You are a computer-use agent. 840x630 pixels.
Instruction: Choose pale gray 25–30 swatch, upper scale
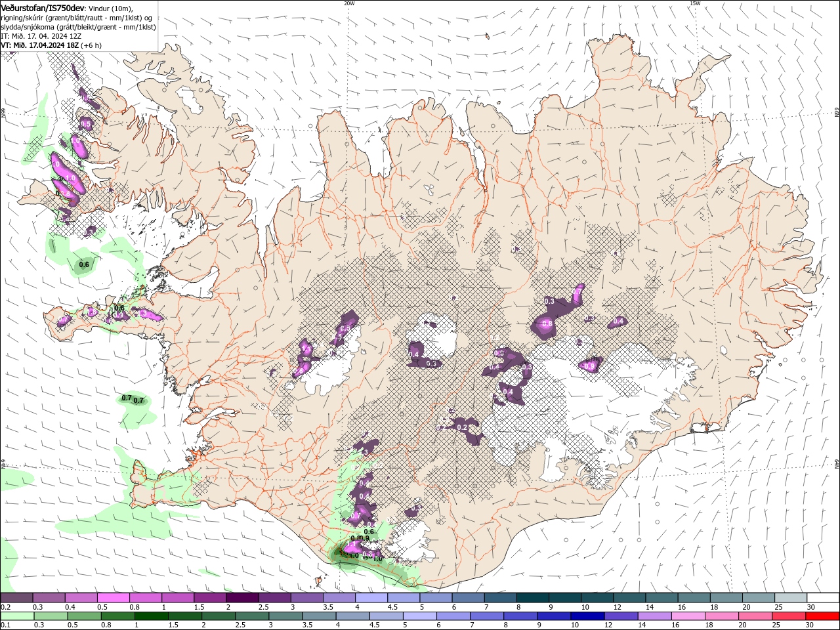click(789, 598)
